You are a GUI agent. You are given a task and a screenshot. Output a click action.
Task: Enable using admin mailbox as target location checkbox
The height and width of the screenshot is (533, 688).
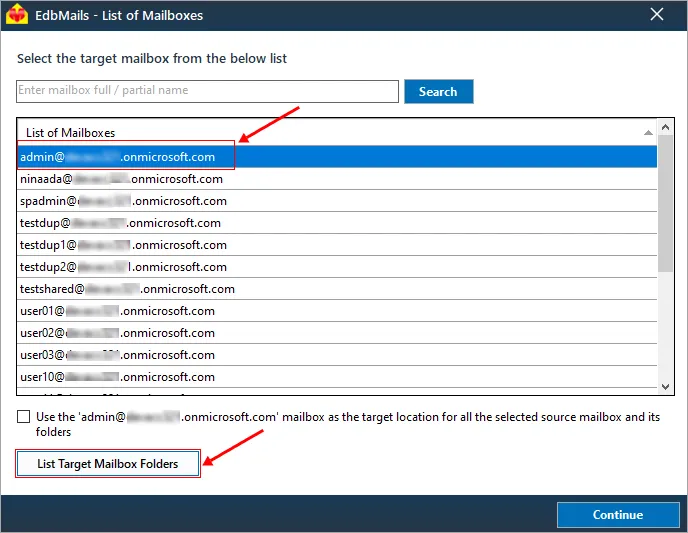[24, 417]
